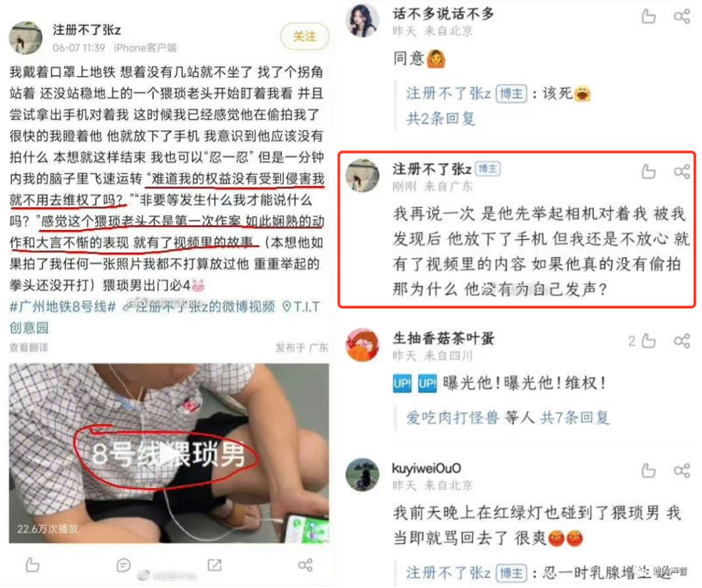Expand 共7条回复 replies
Viewport: 702px width, 588px height.
[x=575, y=418]
